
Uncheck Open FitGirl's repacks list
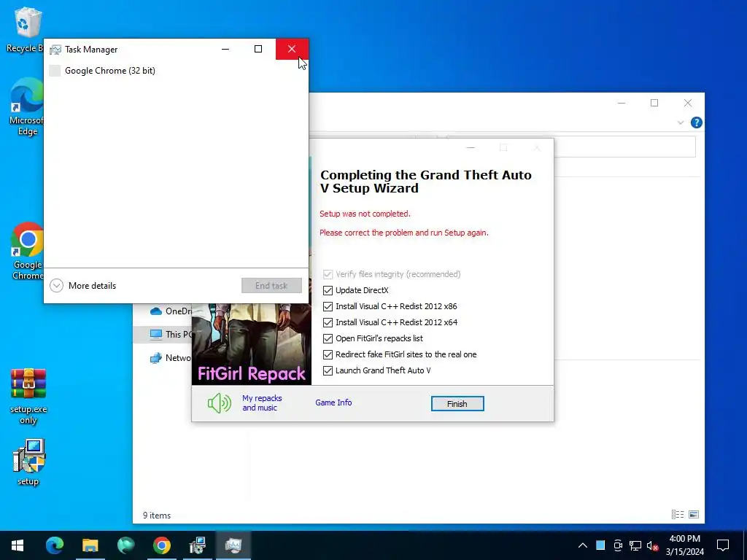click(x=328, y=338)
